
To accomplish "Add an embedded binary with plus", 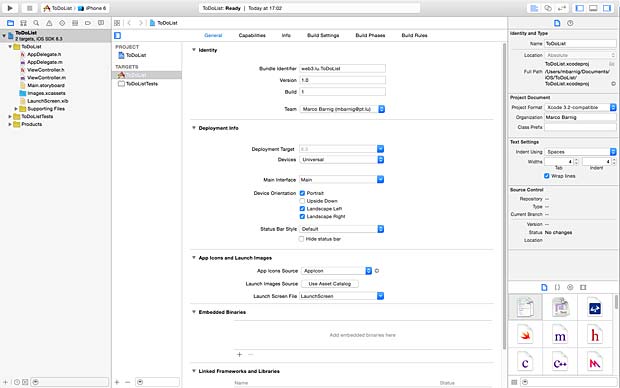I will coord(239,354).
